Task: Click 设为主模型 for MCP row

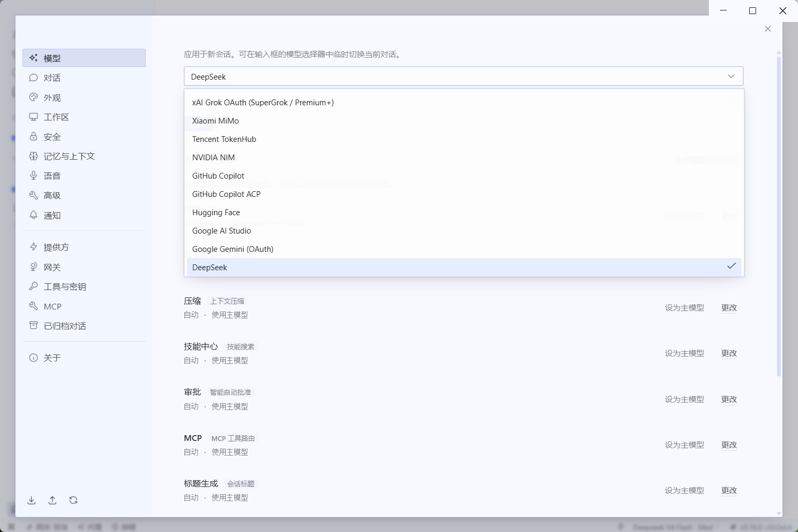Action: coord(684,445)
